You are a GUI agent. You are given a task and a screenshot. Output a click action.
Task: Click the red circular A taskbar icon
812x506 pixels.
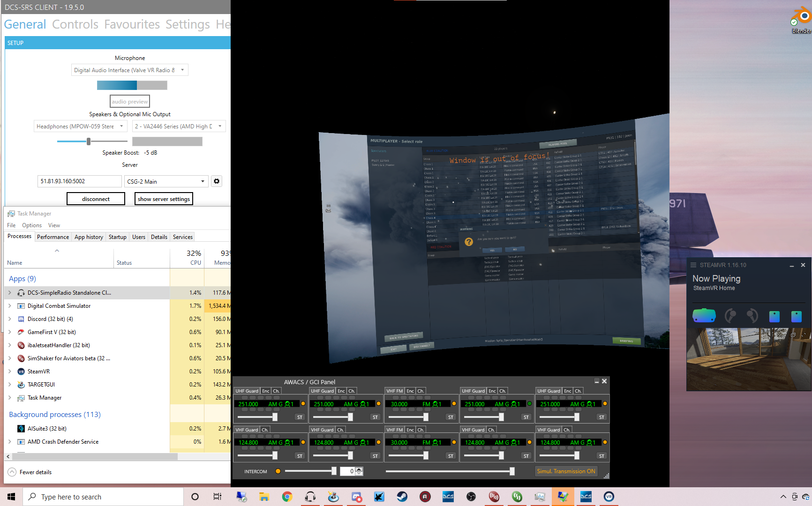(x=425, y=497)
